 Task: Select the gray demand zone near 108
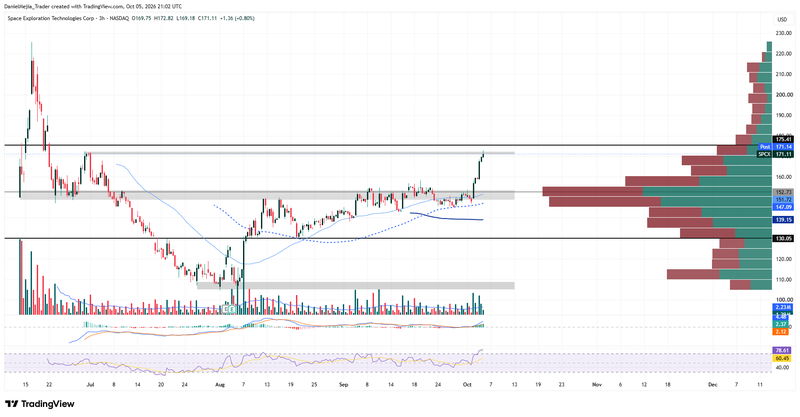[355, 286]
